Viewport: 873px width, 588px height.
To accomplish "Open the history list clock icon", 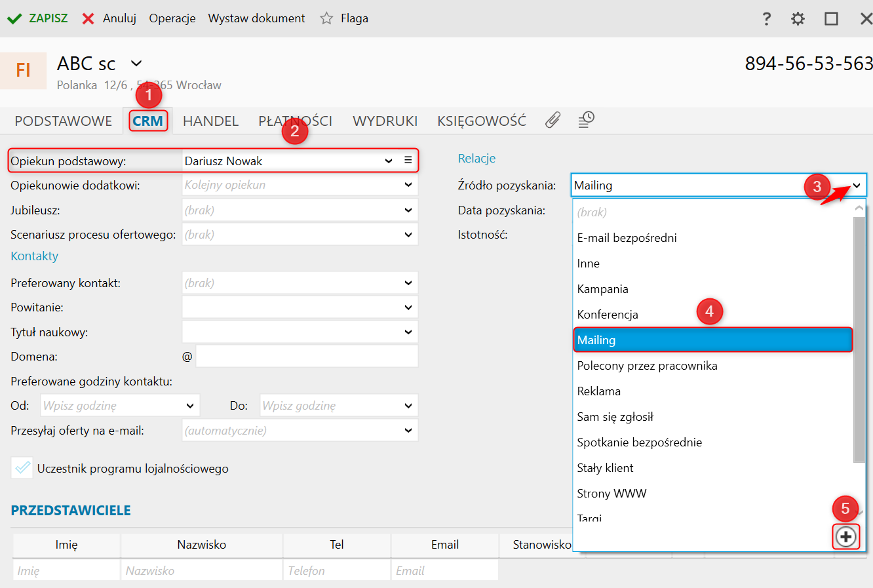I will coord(586,119).
